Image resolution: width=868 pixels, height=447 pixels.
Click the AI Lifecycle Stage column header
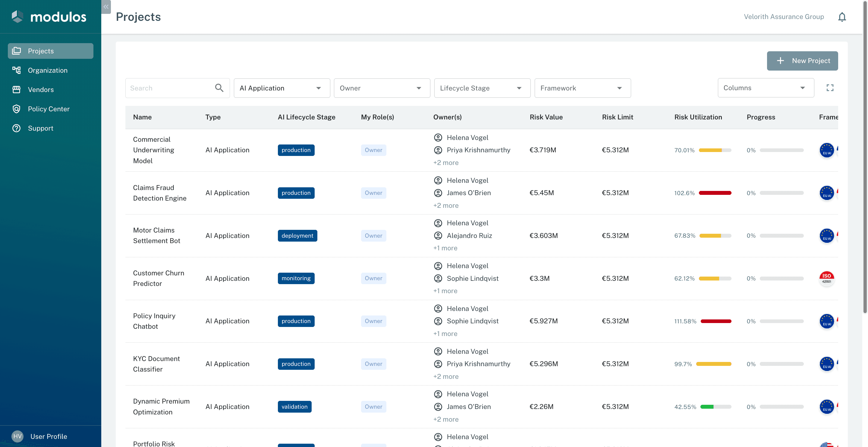306,117
